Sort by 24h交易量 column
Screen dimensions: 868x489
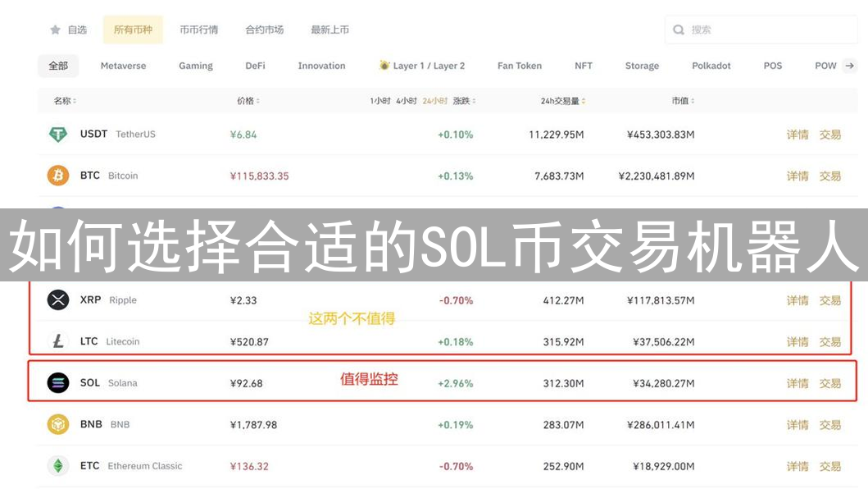point(563,101)
